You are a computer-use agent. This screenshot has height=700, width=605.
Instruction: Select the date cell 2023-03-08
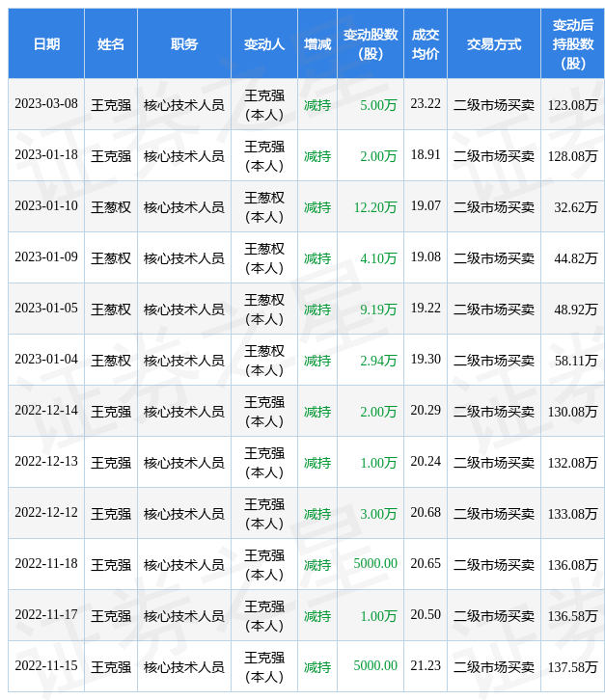coord(46,103)
